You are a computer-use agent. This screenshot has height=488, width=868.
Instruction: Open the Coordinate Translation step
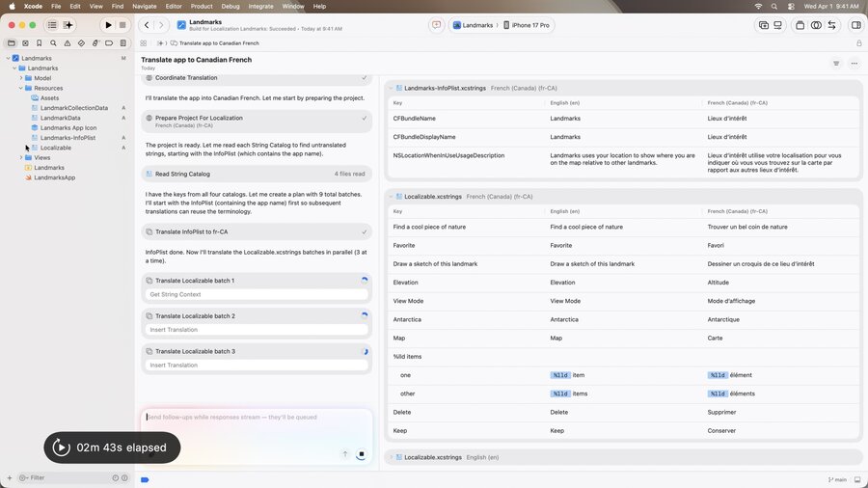(x=257, y=78)
